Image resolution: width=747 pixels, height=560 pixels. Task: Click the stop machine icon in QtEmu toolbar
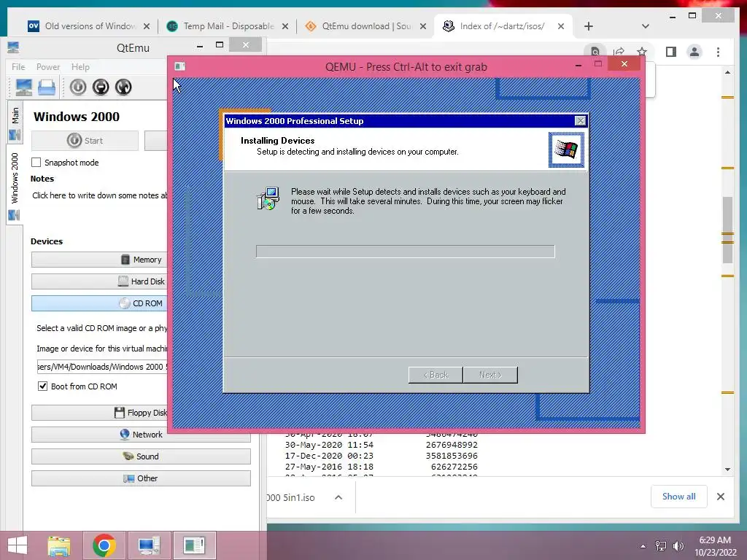101,87
